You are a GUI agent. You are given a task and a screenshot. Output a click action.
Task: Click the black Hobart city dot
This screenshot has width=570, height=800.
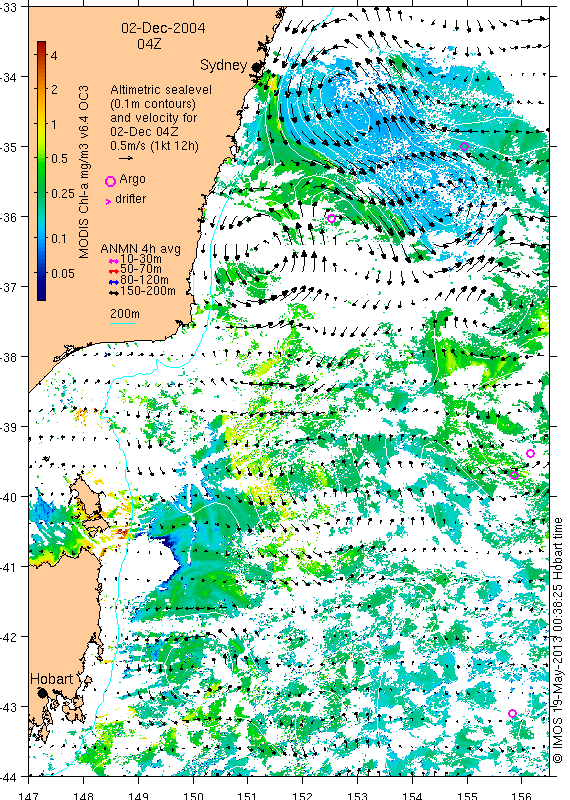(x=42, y=693)
